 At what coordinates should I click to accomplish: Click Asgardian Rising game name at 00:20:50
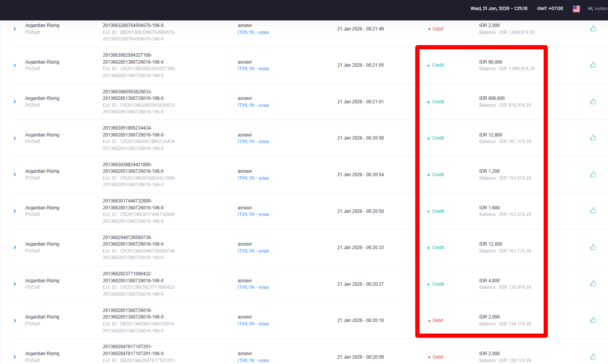tap(42, 208)
